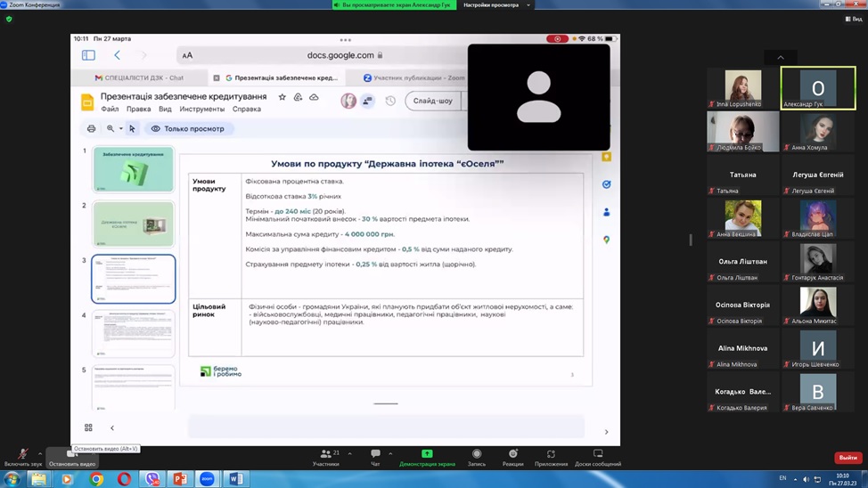Open Google Tasks side panel icon

[x=607, y=184]
